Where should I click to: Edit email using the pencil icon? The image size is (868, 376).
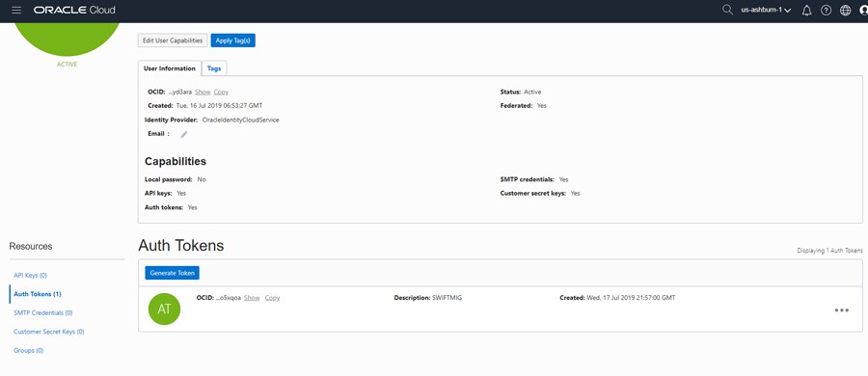(x=184, y=134)
